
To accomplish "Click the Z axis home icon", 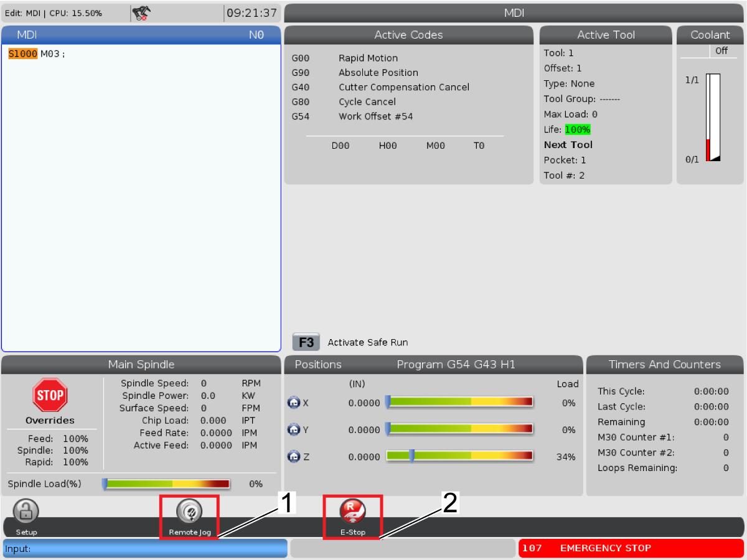I will [293, 457].
